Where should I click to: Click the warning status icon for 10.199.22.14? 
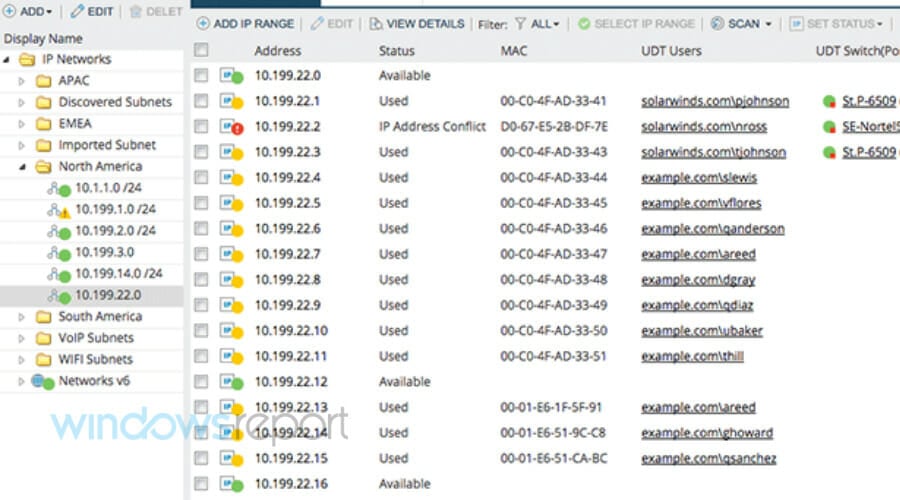pos(231,433)
